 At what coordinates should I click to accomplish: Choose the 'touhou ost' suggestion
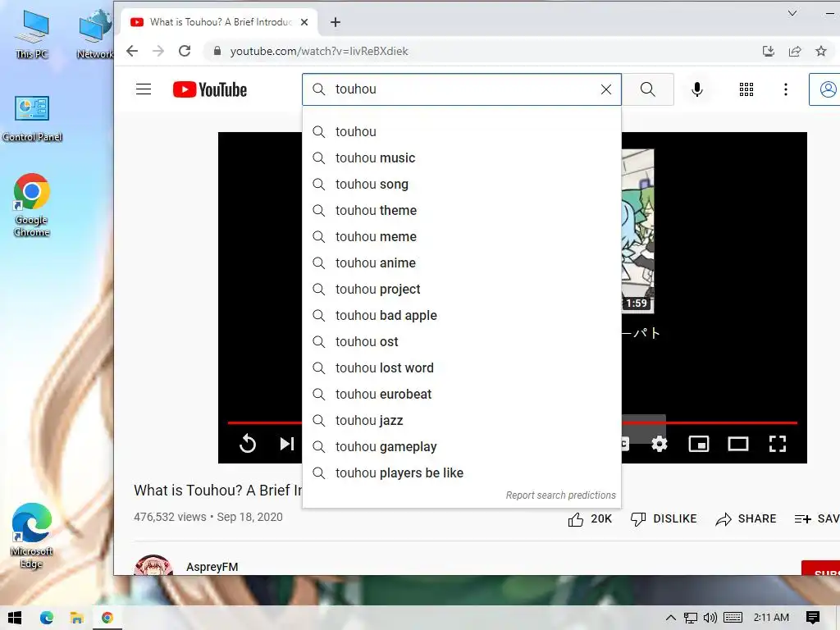(x=462, y=342)
